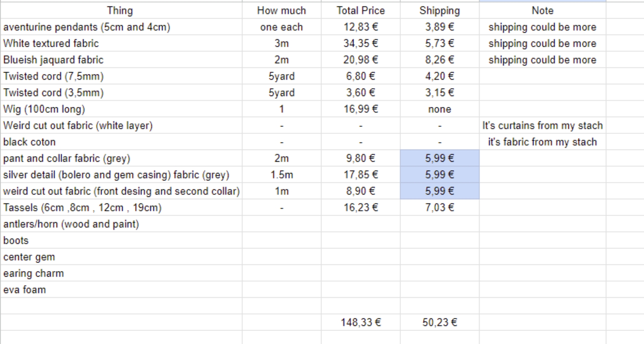Click the "Shipping" column header cell

[439, 11]
